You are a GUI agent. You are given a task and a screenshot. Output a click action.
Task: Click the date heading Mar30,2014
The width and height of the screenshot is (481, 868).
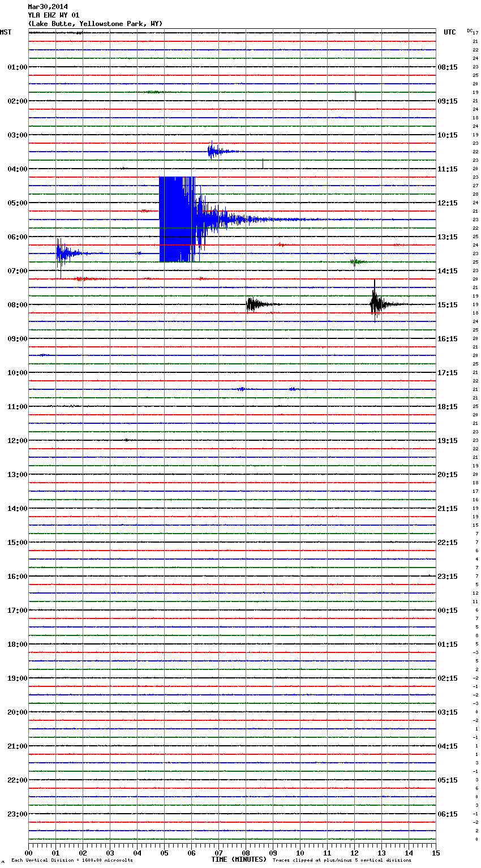tap(48, 7)
